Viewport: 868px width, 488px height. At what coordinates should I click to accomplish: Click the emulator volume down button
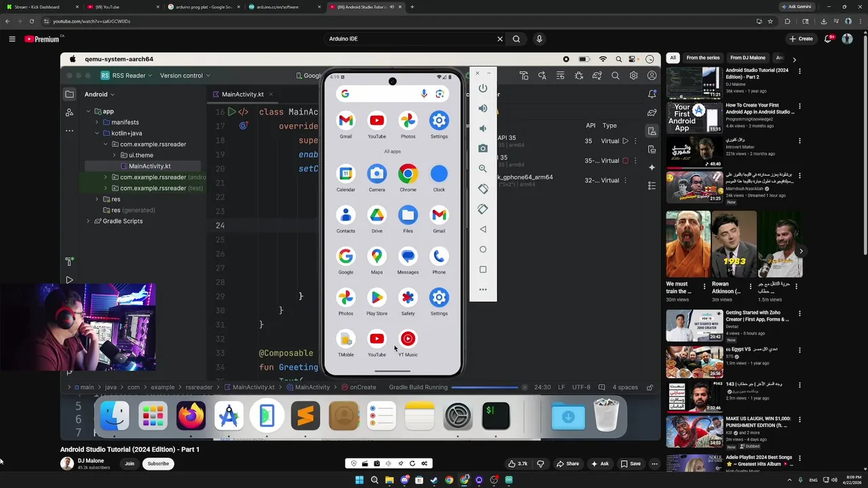pyautogui.click(x=483, y=128)
